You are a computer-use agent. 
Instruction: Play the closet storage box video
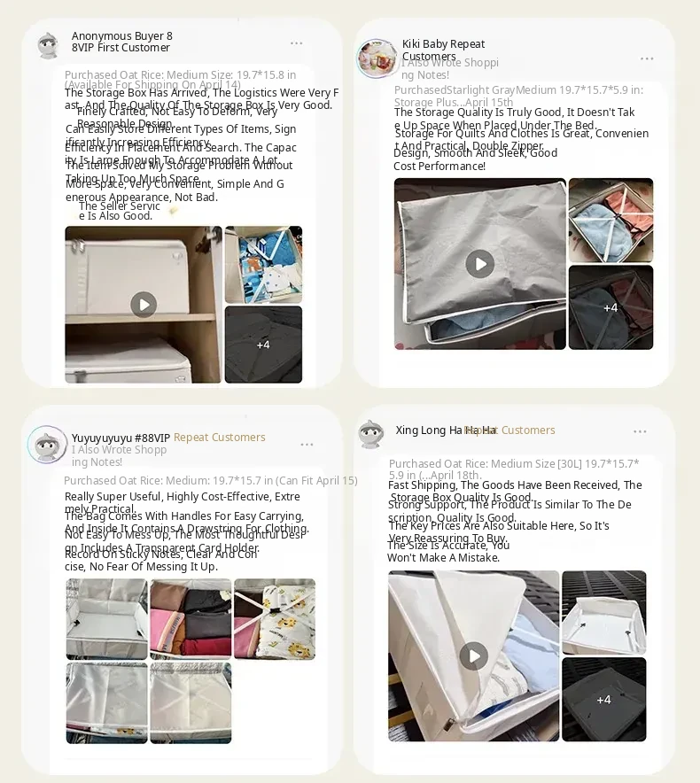point(144,305)
